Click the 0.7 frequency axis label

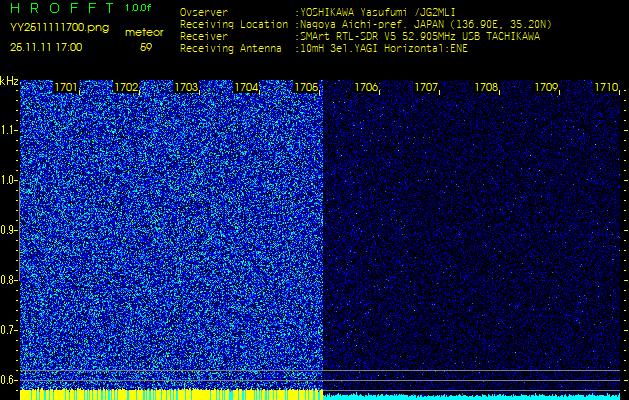click(x=8, y=330)
